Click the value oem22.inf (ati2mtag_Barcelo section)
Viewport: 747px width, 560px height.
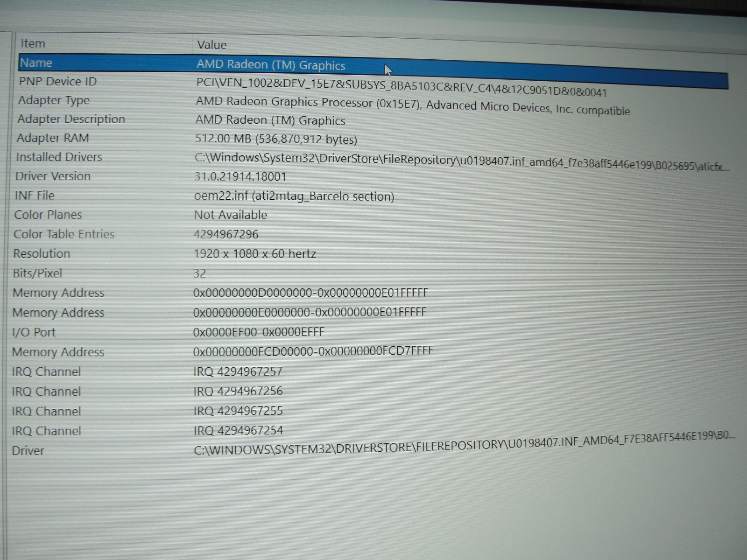tap(294, 196)
